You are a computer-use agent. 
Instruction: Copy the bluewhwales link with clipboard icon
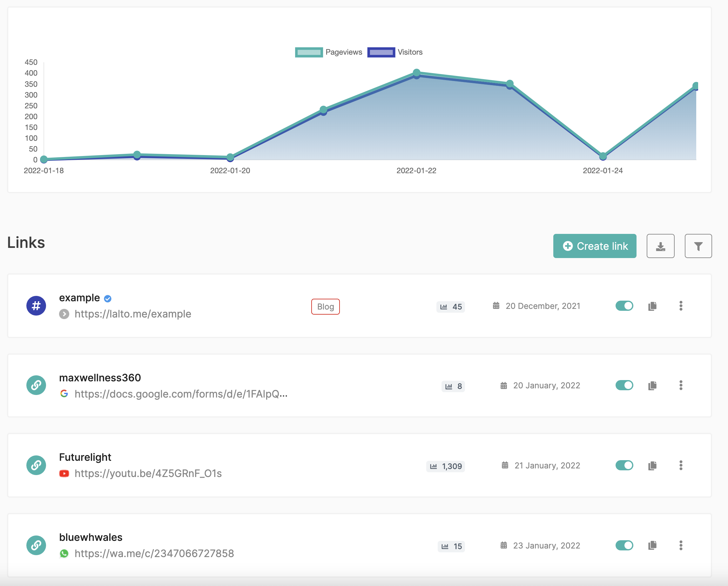(x=652, y=545)
